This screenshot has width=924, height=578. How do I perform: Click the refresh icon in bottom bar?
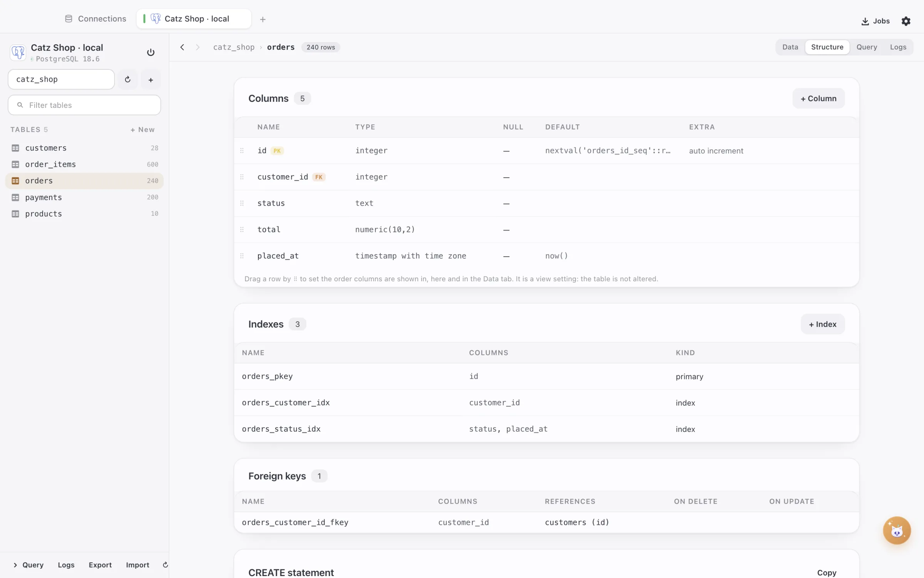pyautogui.click(x=165, y=565)
